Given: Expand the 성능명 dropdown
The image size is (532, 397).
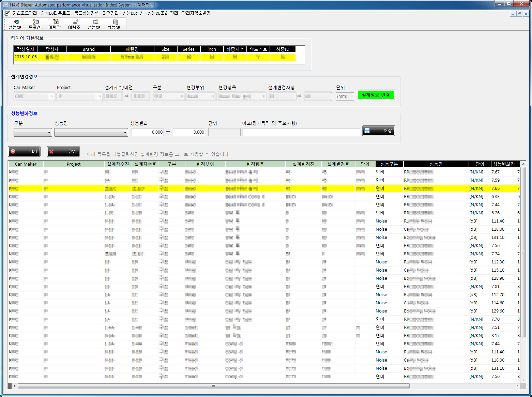Looking at the screenshot, I should (91, 132).
